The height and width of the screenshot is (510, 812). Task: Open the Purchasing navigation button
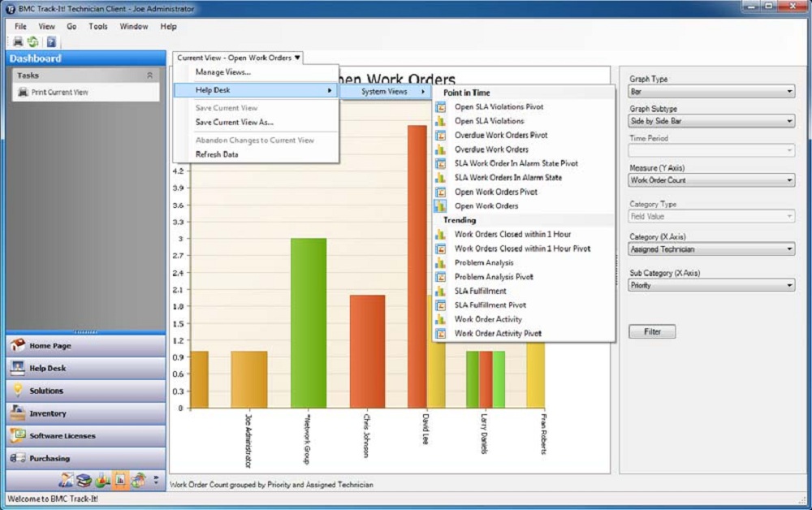(x=86, y=458)
